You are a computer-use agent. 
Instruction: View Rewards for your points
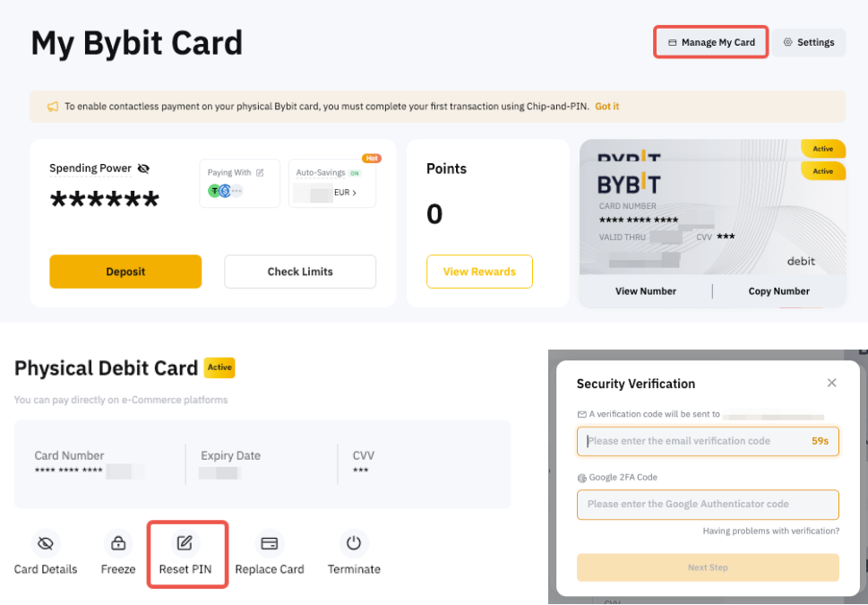pos(479,272)
